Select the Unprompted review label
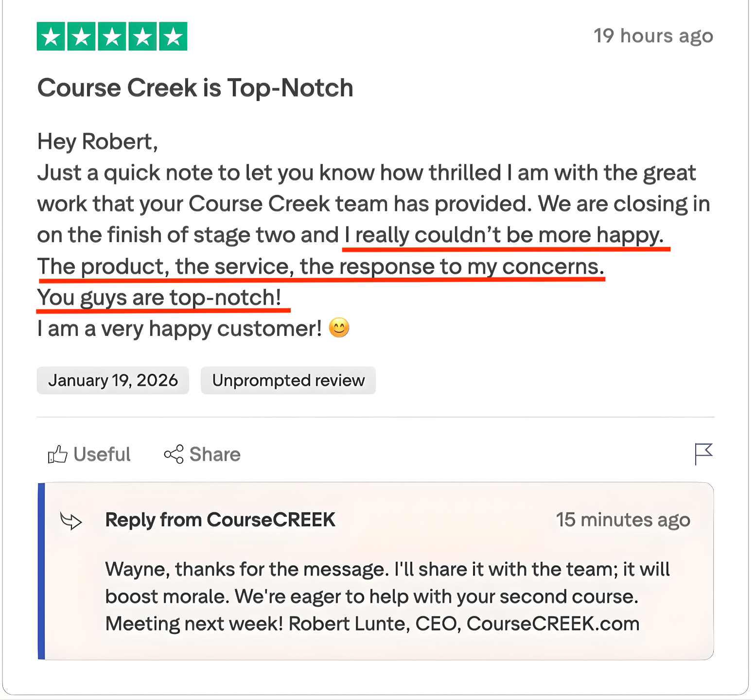 click(x=288, y=380)
